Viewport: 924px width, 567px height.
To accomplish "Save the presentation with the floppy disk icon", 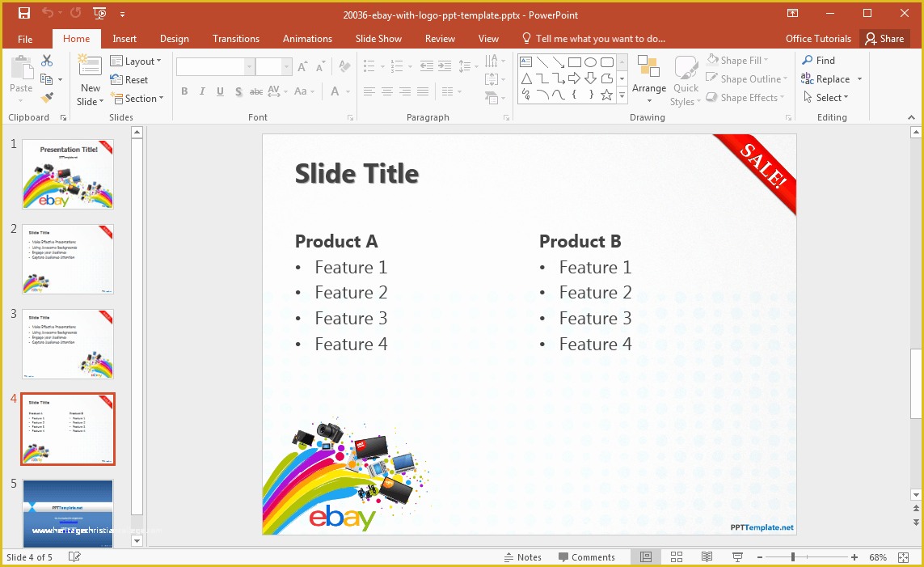I will pyautogui.click(x=24, y=14).
